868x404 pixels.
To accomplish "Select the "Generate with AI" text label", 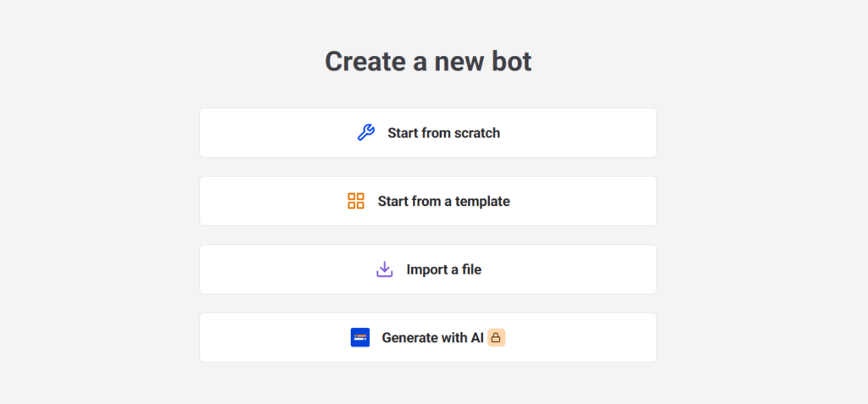I will [x=432, y=338].
